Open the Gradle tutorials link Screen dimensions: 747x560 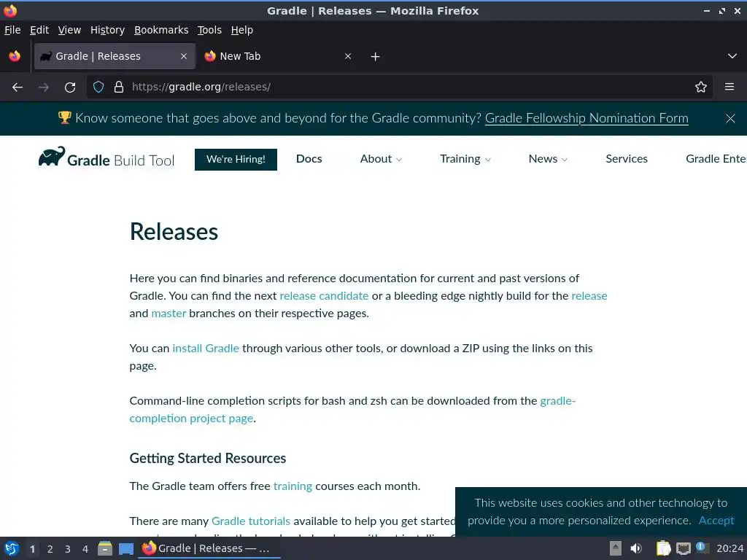point(251,521)
